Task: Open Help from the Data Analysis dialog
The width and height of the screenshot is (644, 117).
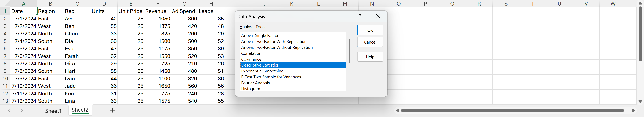Action: pyautogui.click(x=370, y=57)
